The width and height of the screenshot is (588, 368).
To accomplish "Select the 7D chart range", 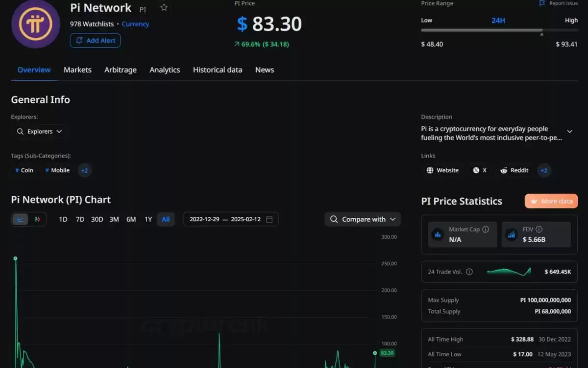I will (x=80, y=219).
